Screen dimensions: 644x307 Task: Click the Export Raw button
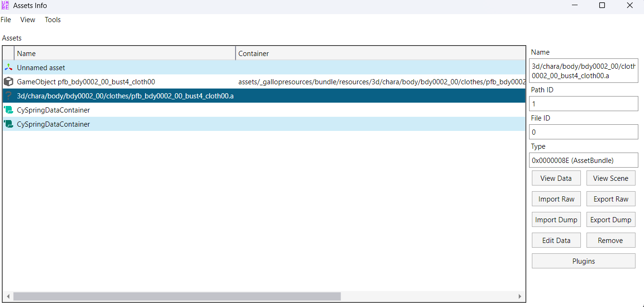[611, 199]
